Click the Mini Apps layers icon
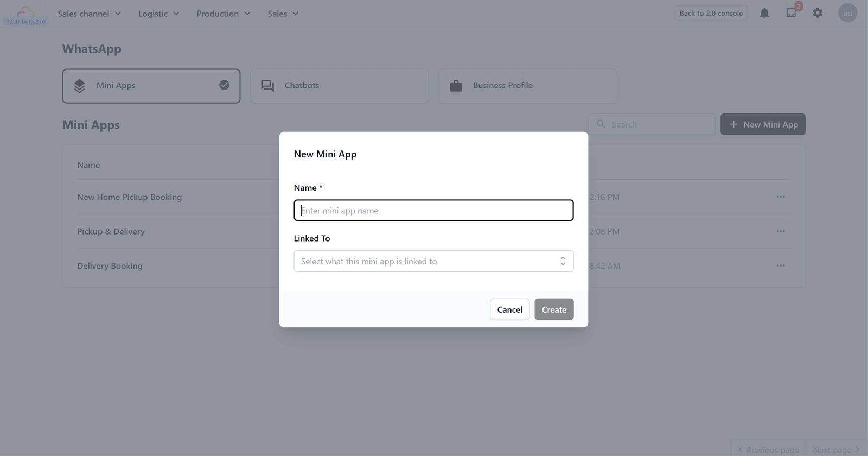 80,86
